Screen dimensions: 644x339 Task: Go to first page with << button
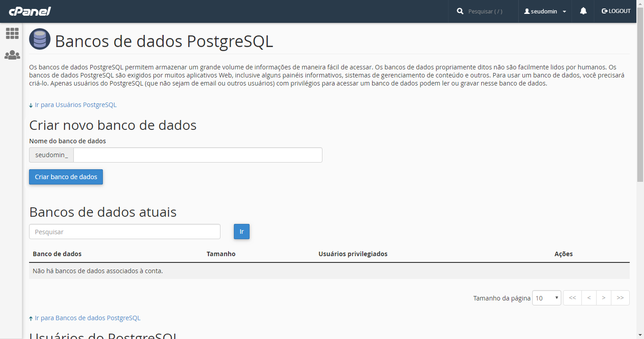coord(572,298)
